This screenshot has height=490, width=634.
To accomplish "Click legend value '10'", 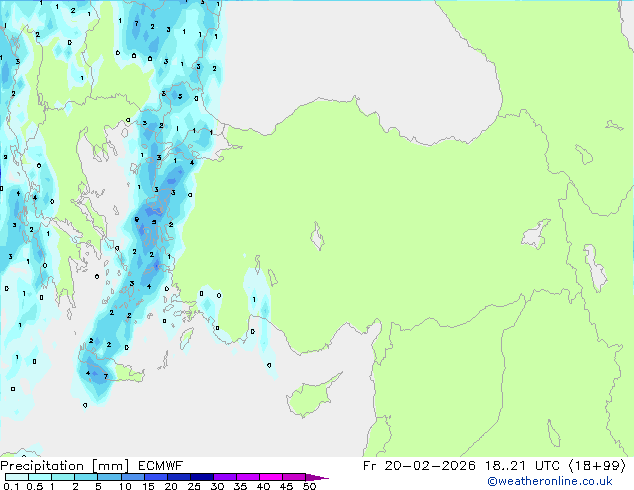I will point(125,486).
